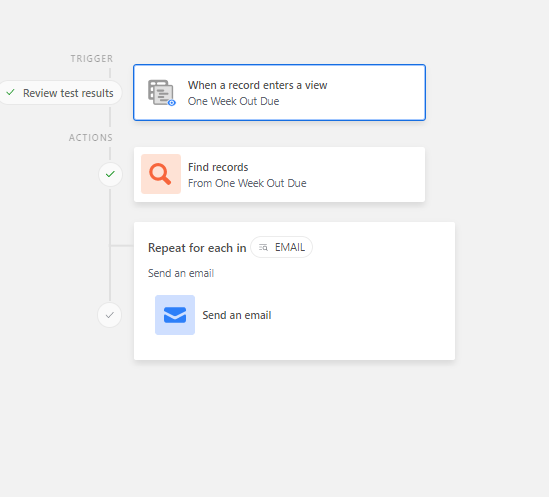Click the One Week Out Due trigger subtitle
549x497 pixels.
[x=234, y=101]
